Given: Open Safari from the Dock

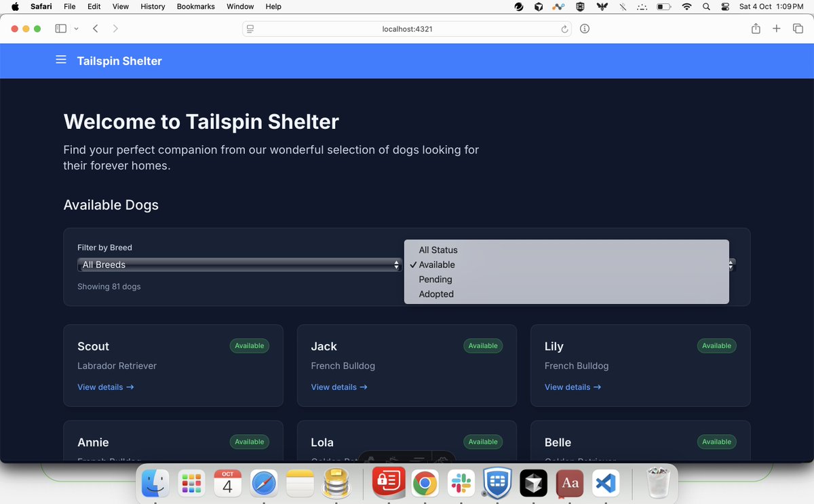Looking at the screenshot, I should (264, 484).
